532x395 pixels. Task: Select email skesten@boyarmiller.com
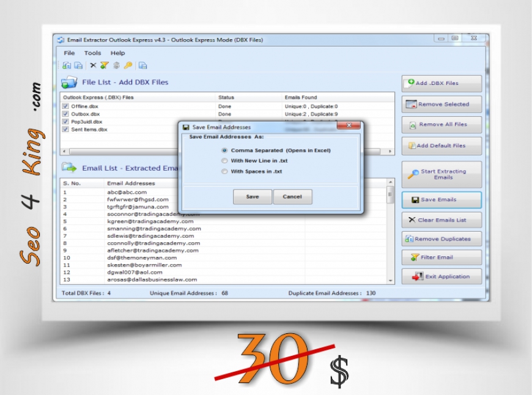pyautogui.click(x=144, y=265)
